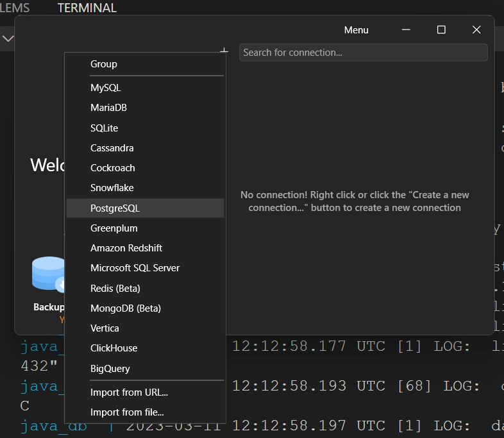Close the connection window
This screenshot has width=504, height=438.
tap(476, 29)
